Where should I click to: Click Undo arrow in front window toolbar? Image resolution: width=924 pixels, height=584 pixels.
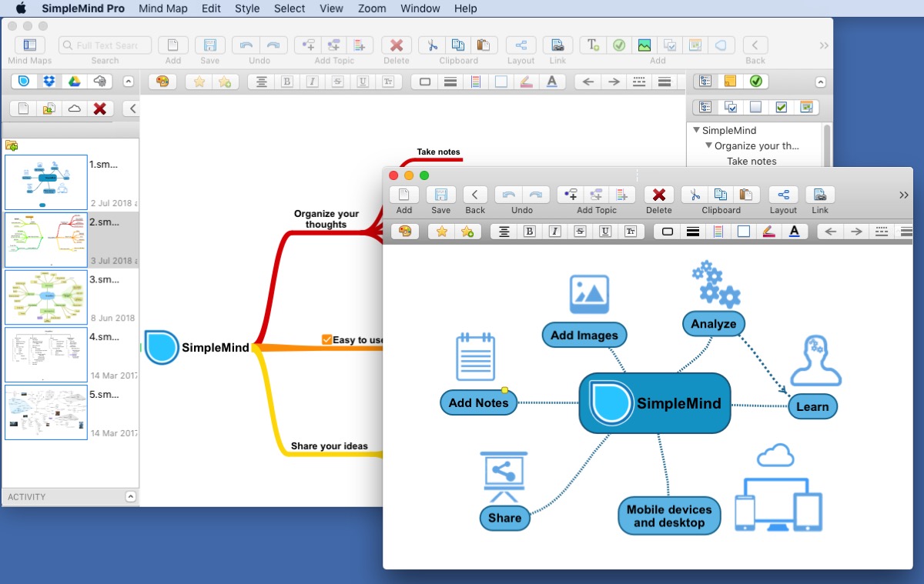tap(508, 195)
